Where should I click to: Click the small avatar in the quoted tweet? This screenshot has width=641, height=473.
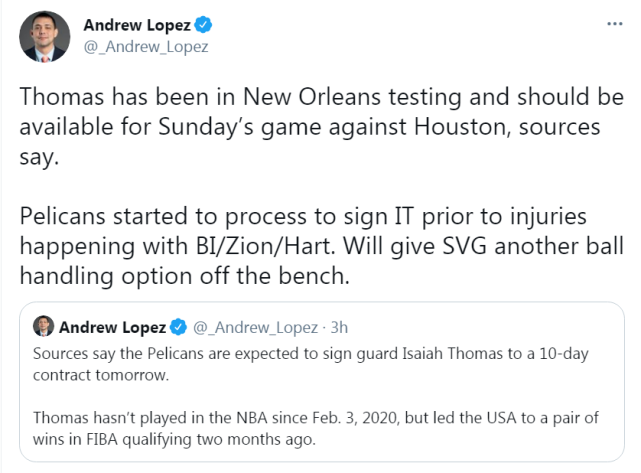point(44,327)
